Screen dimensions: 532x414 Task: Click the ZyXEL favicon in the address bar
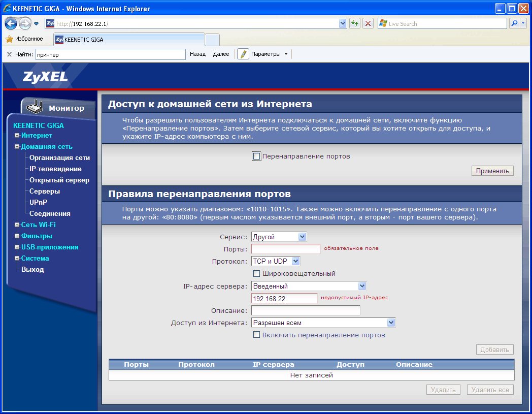[50, 23]
